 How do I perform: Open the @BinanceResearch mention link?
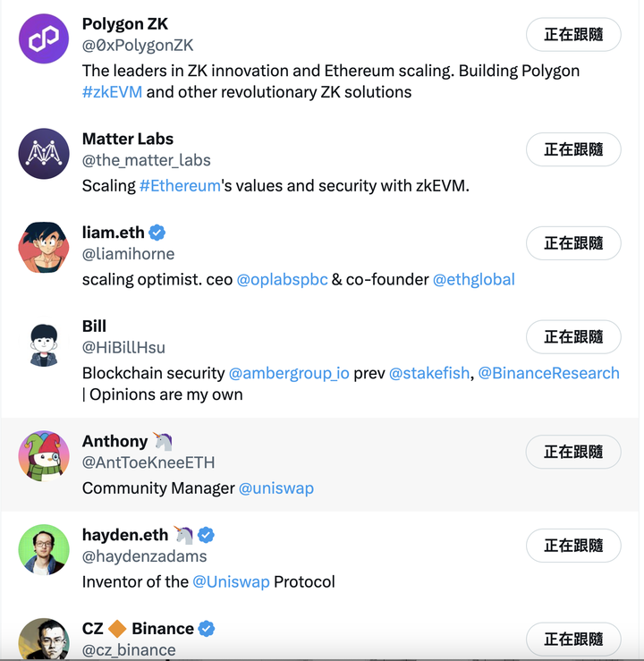(549, 373)
